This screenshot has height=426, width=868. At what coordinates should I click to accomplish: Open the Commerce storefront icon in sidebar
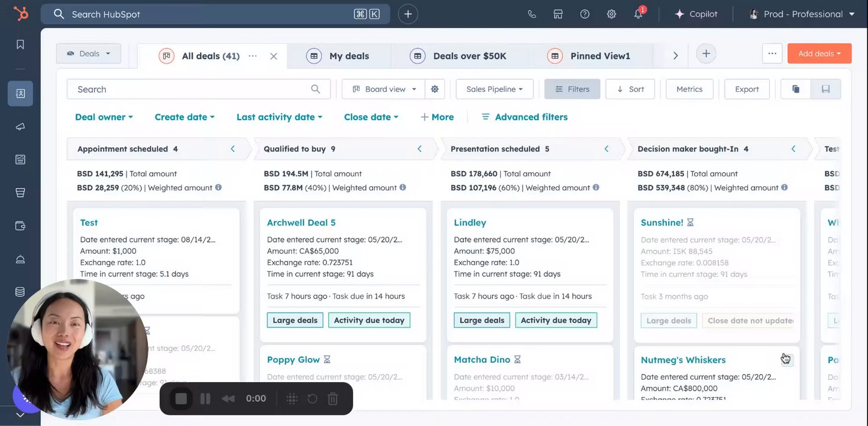[20, 193]
